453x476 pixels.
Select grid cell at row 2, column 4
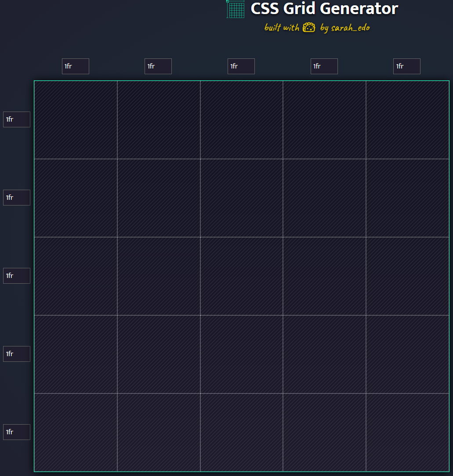tap(325, 198)
